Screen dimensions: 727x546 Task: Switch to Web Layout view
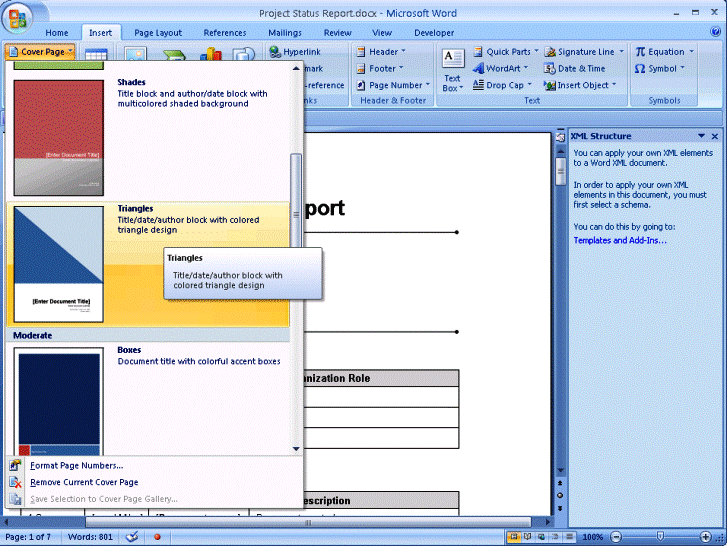(x=541, y=537)
